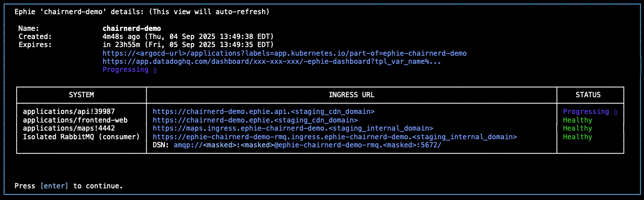Select the applications/frontend-web system entry

point(75,120)
